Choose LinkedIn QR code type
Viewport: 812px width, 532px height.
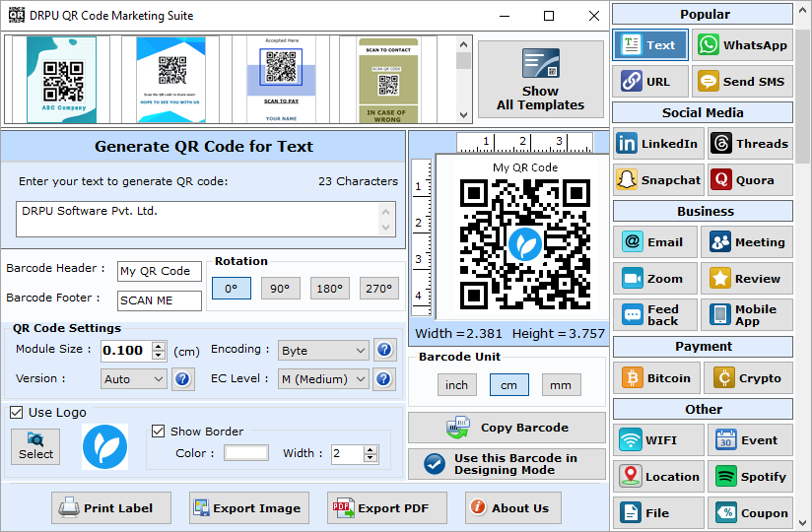(658, 144)
